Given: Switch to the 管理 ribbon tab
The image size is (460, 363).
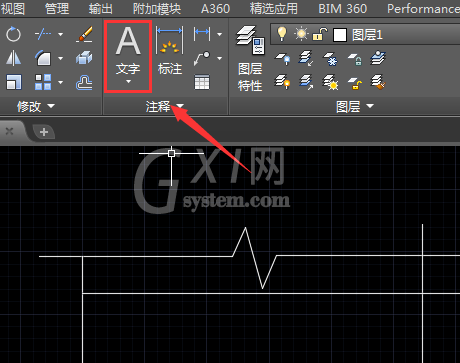Looking at the screenshot, I should (57, 9).
